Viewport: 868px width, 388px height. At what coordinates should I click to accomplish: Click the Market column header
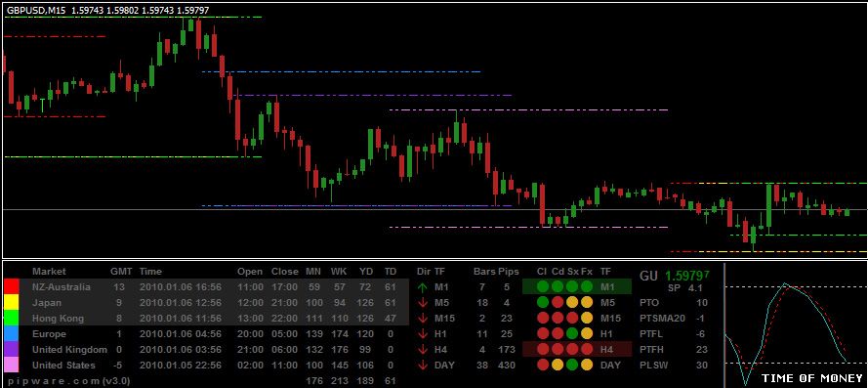tap(49, 272)
